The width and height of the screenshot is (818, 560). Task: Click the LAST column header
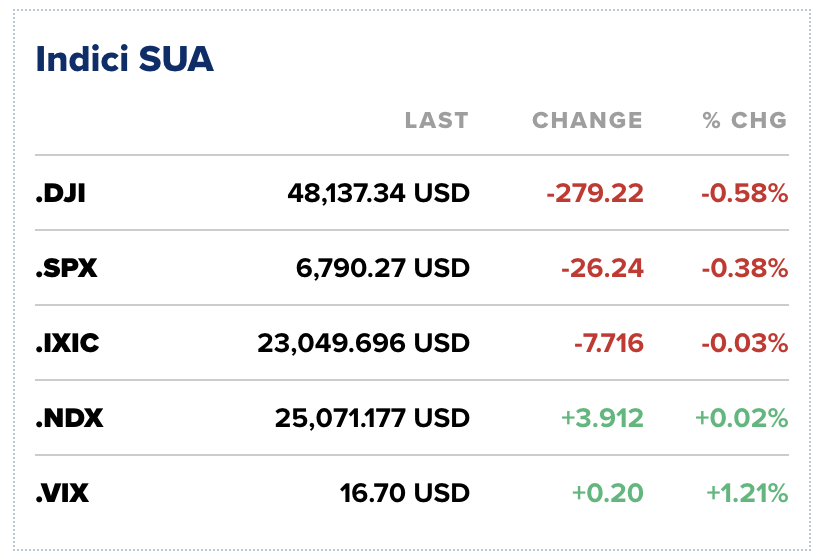pyautogui.click(x=436, y=121)
